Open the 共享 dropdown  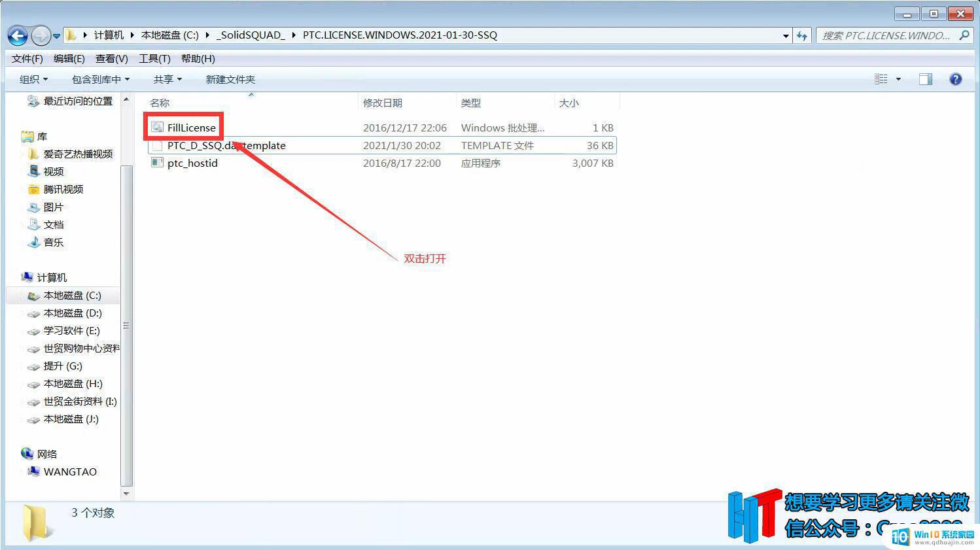(167, 79)
